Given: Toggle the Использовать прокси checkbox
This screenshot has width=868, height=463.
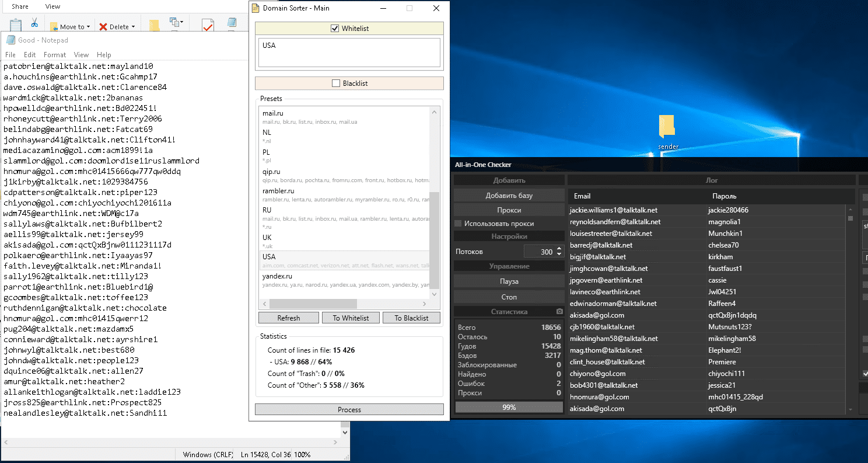Looking at the screenshot, I should 459,224.
